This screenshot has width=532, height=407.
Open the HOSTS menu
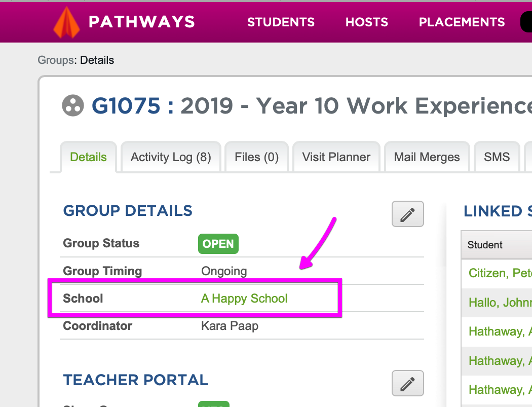point(366,22)
